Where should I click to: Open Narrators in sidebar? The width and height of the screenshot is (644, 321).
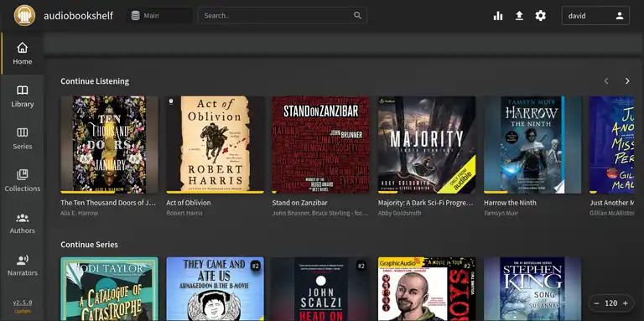[x=22, y=265]
